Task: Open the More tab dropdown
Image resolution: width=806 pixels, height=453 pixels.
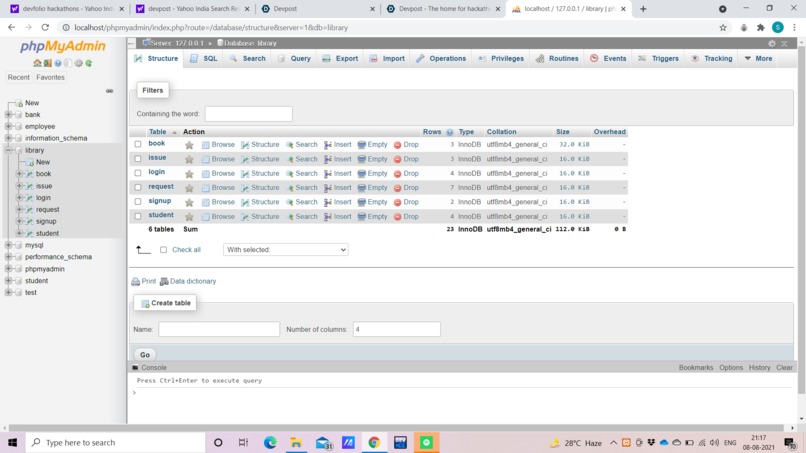Action: pyautogui.click(x=758, y=59)
